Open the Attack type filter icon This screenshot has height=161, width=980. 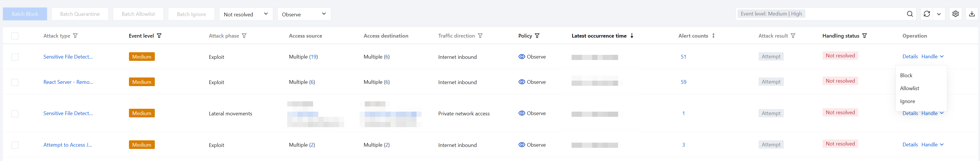click(75, 36)
